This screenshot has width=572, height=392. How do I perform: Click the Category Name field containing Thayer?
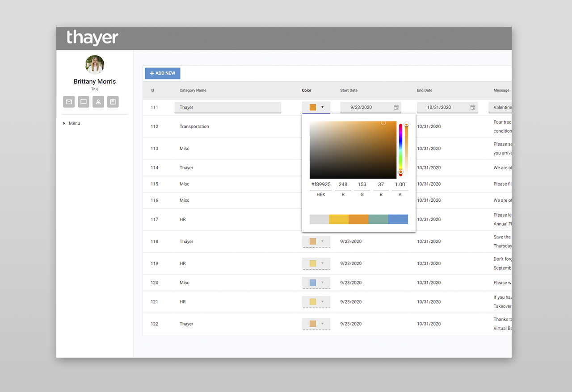(x=228, y=107)
